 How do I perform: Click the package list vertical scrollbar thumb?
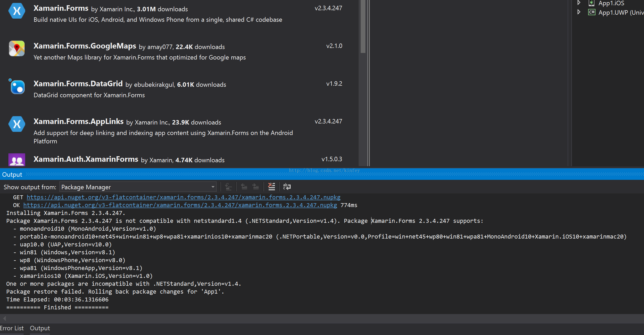[x=363, y=26]
